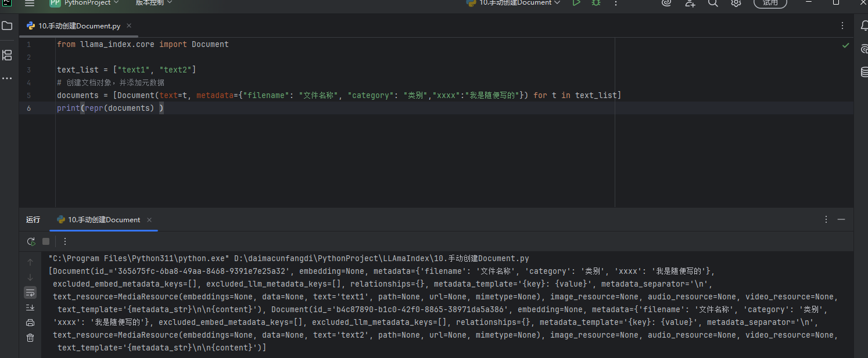Open more actions next to the Stop button

coord(65,241)
